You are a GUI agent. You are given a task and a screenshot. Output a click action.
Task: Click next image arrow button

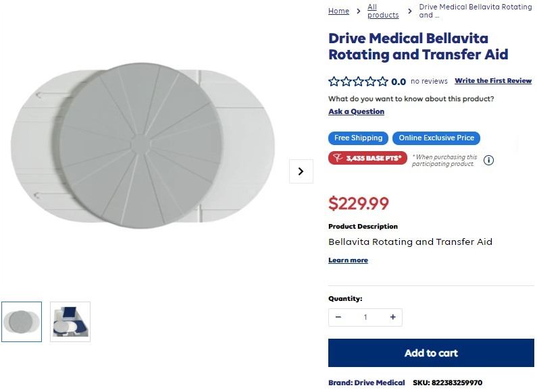tap(301, 171)
